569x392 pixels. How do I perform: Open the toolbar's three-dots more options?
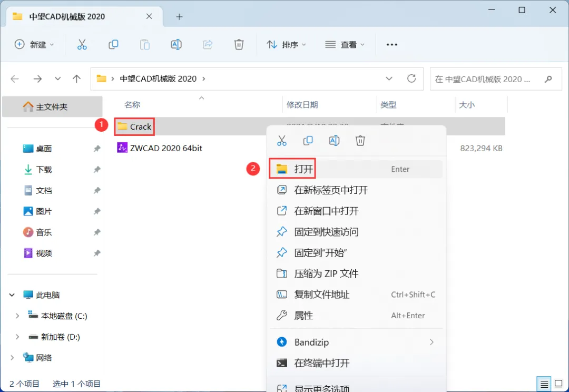pos(392,45)
